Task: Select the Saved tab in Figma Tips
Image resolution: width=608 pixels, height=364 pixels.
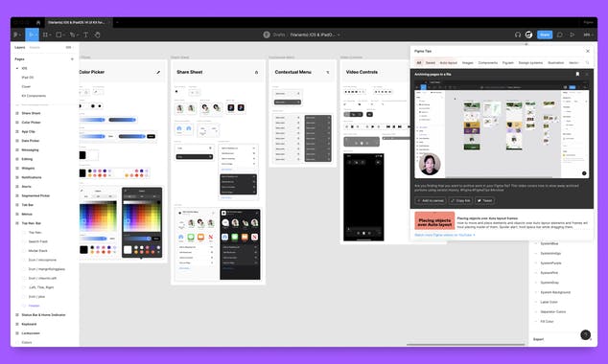Action: tap(431, 62)
